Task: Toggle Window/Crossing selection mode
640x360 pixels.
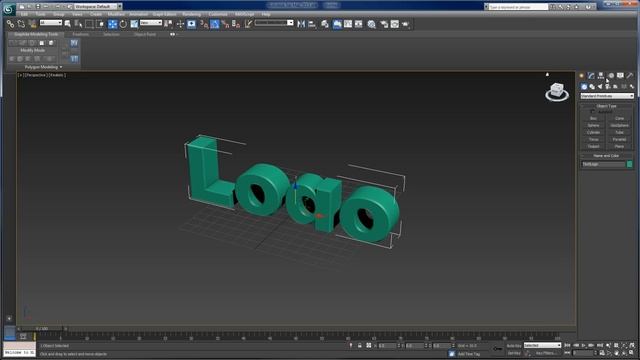Action: click(x=100, y=24)
